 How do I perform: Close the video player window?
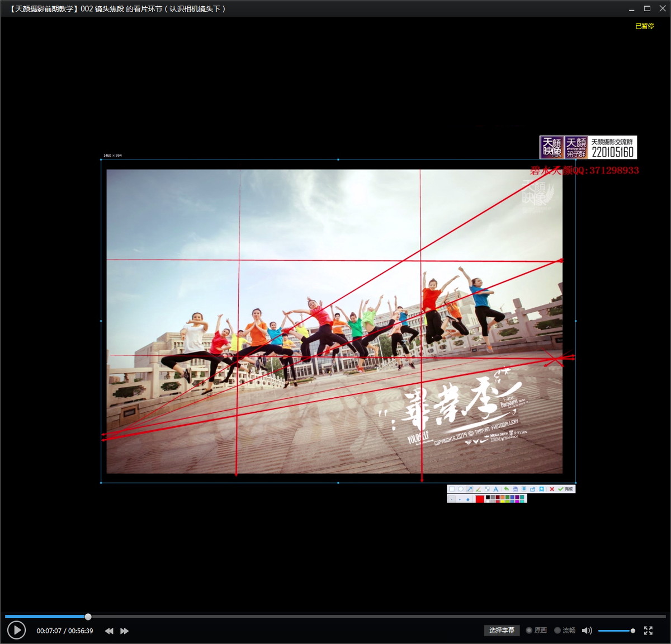point(662,8)
